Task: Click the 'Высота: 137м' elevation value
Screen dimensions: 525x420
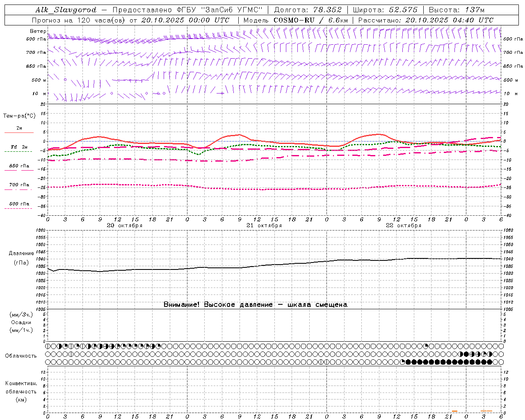Action: tap(457, 10)
